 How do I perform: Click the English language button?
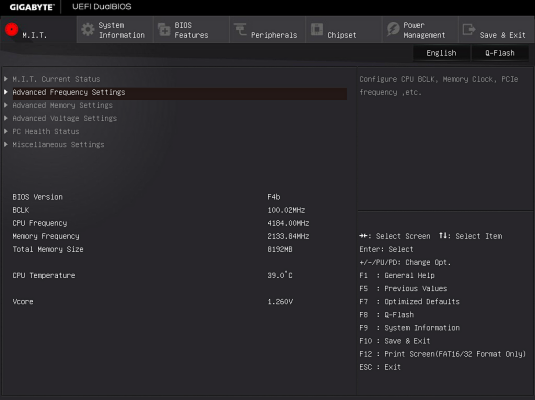(441, 53)
